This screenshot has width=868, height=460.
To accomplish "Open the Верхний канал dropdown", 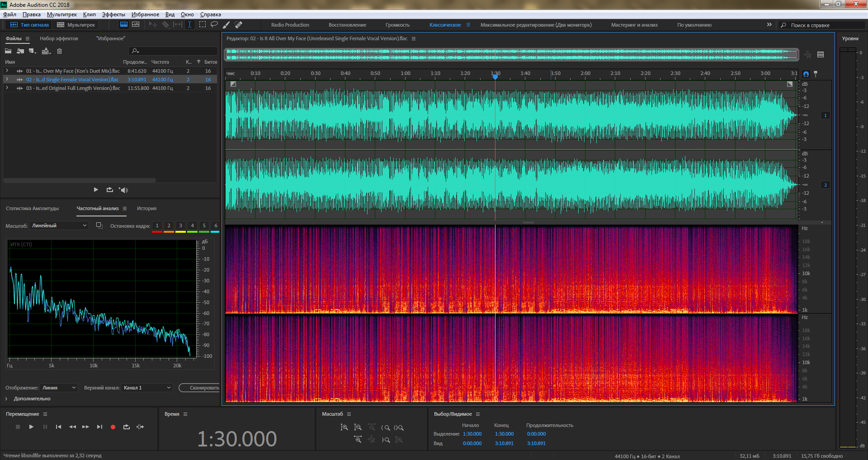I will point(147,388).
